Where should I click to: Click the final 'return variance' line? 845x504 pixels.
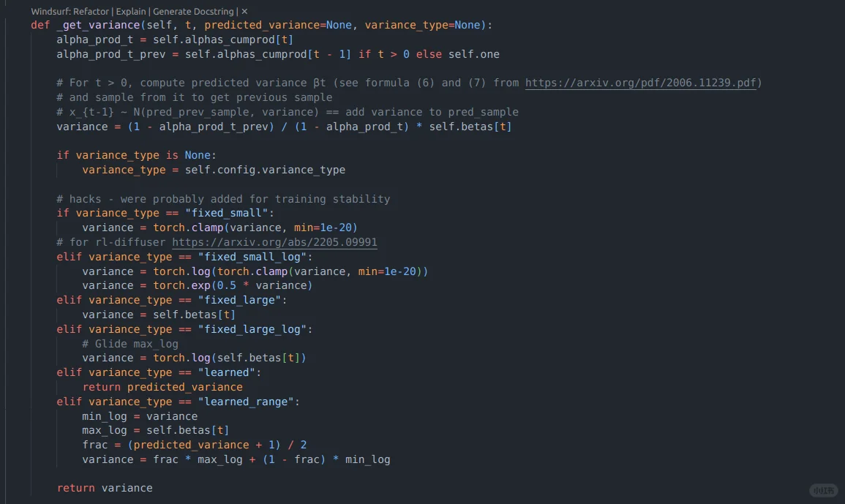tap(105, 488)
